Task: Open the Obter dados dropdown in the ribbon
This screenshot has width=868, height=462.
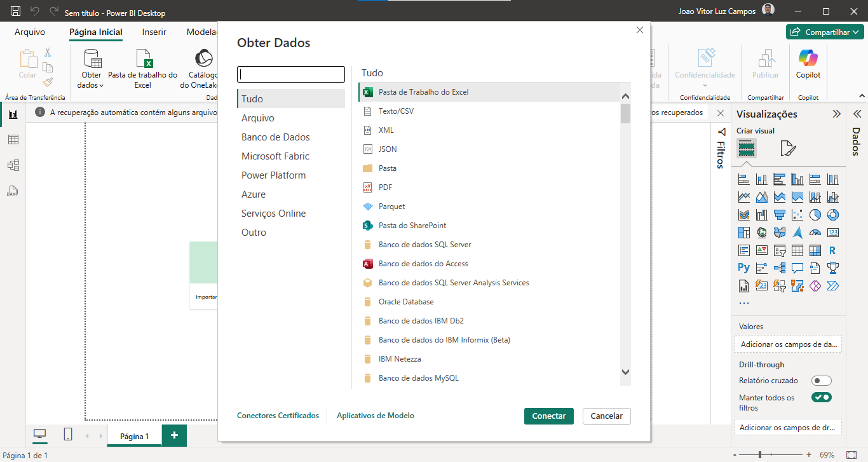Action: click(x=92, y=69)
